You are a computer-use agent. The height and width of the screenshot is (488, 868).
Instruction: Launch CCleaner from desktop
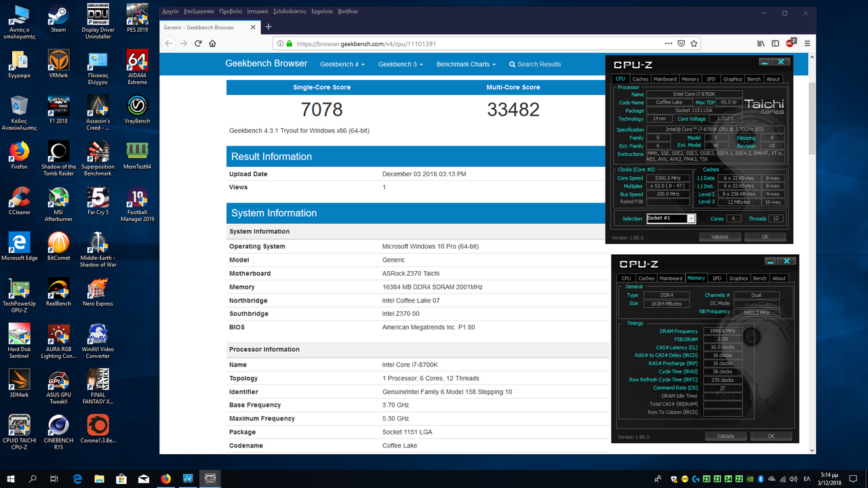[x=19, y=200]
